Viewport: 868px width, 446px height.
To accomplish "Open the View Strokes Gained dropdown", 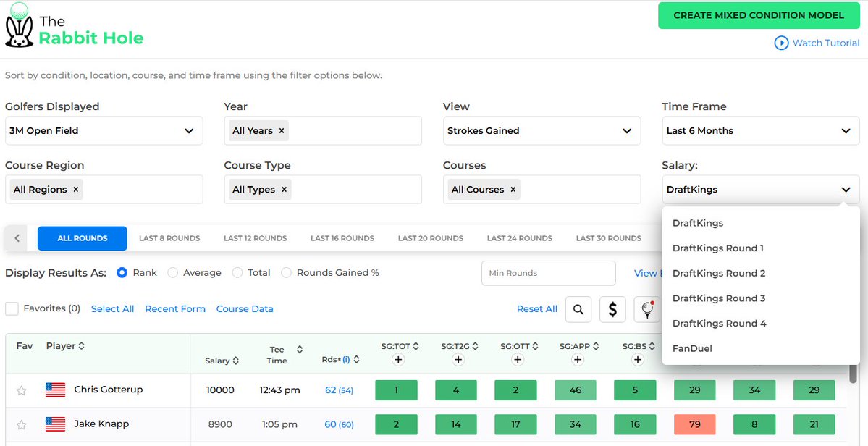I will pos(542,131).
